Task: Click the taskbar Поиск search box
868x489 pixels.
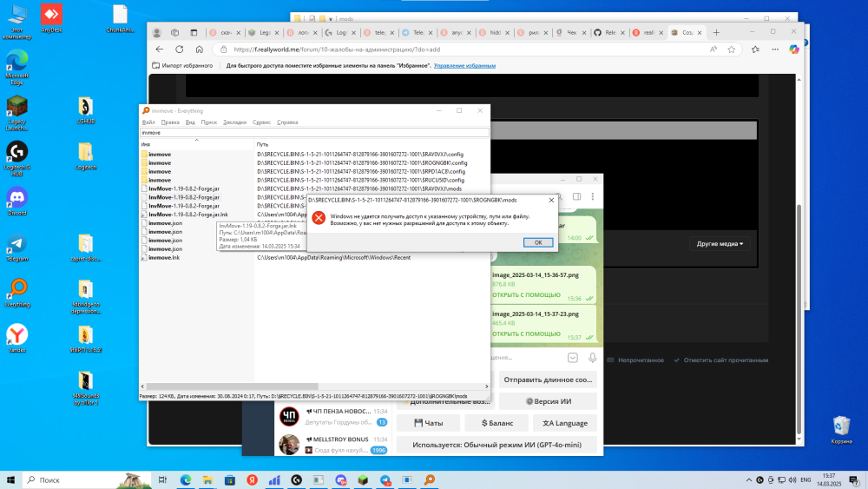Action: point(86,479)
